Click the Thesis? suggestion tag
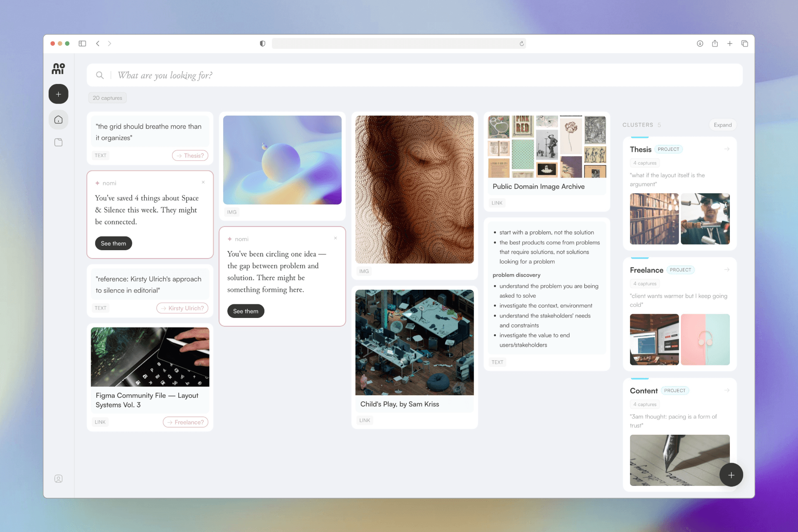 pos(190,156)
